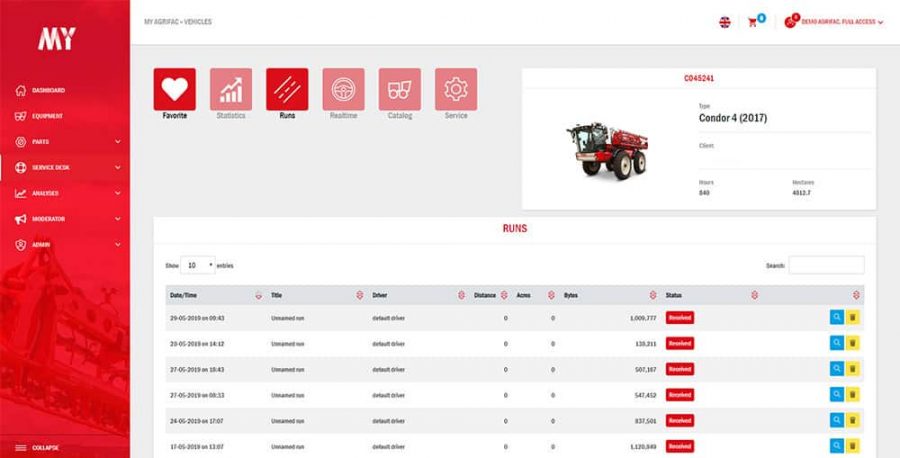This screenshot has height=458, width=900.
Task: Click the 547,452 bytes value
Action: click(x=646, y=395)
